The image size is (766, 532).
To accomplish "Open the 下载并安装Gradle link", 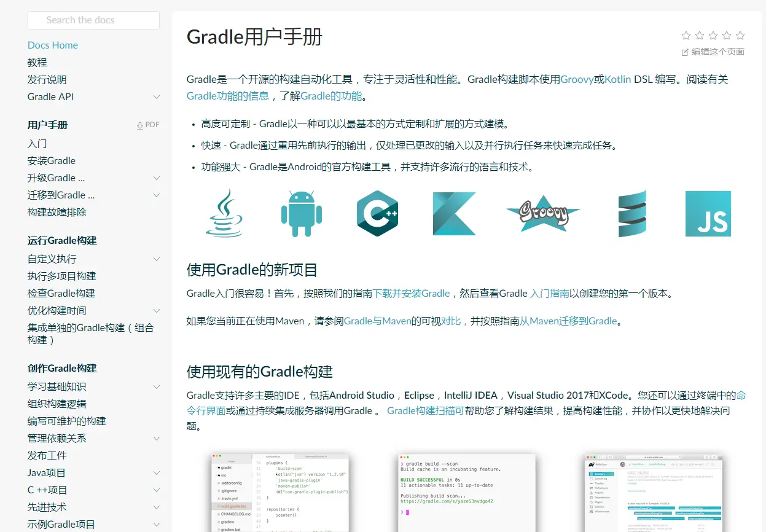I will pyautogui.click(x=412, y=293).
